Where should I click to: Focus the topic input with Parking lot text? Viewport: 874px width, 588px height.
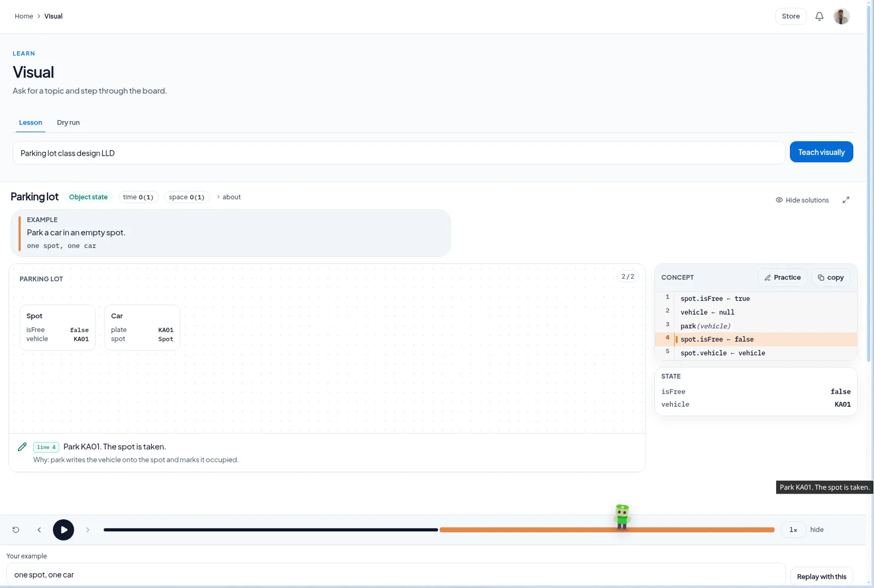pyautogui.click(x=399, y=153)
